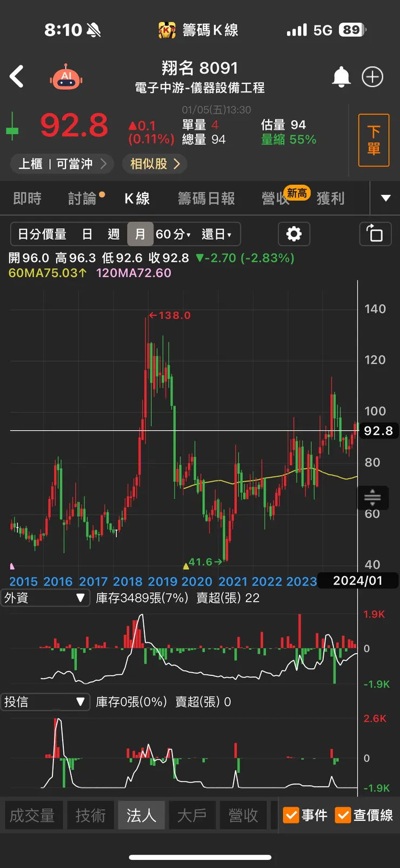Image resolution: width=400 pixels, height=868 pixels.
Task: Switch to 獲利 tab
Action: (330, 199)
